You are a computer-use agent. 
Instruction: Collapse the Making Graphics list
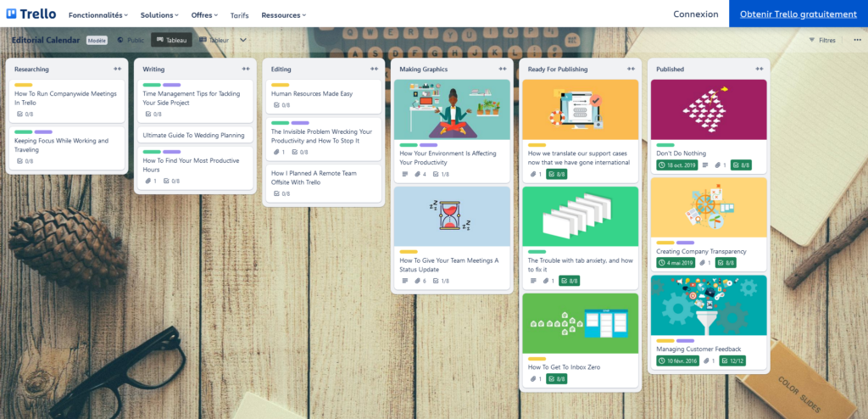503,69
